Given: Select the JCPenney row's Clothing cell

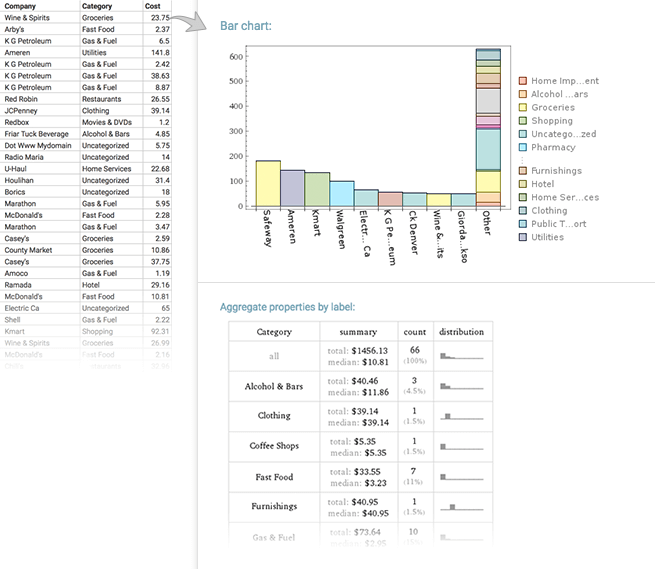Looking at the screenshot, I should click(97, 112).
